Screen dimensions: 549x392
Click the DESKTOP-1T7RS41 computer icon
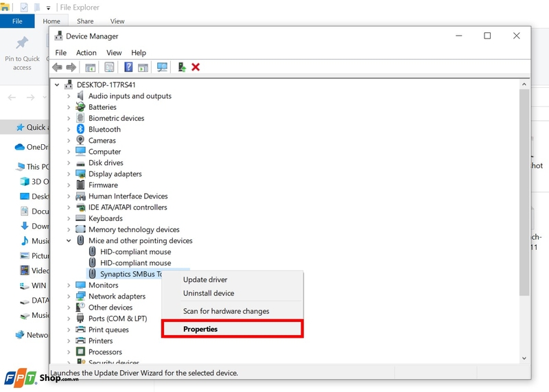[x=69, y=84]
